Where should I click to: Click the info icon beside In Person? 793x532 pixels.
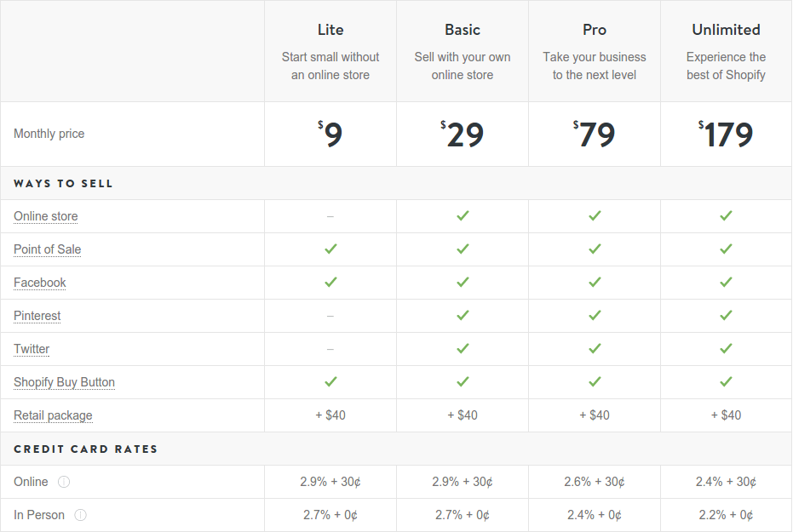pyautogui.click(x=80, y=515)
